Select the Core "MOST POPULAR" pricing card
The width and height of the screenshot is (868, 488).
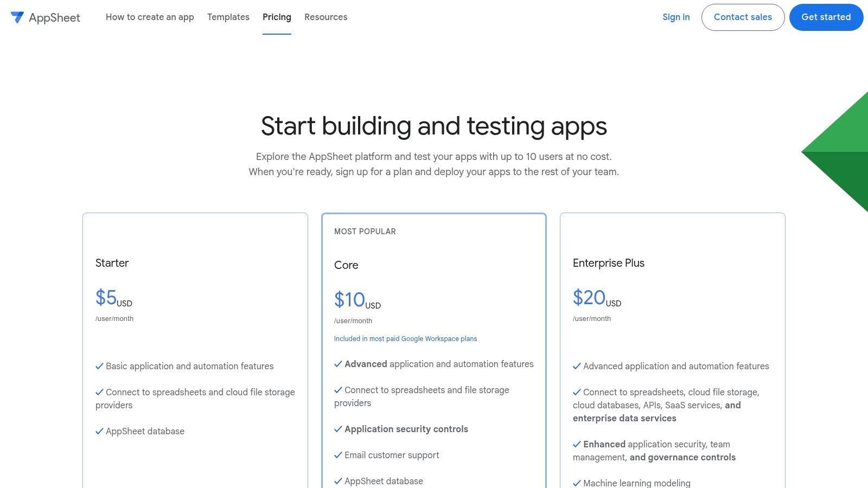coord(433,266)
